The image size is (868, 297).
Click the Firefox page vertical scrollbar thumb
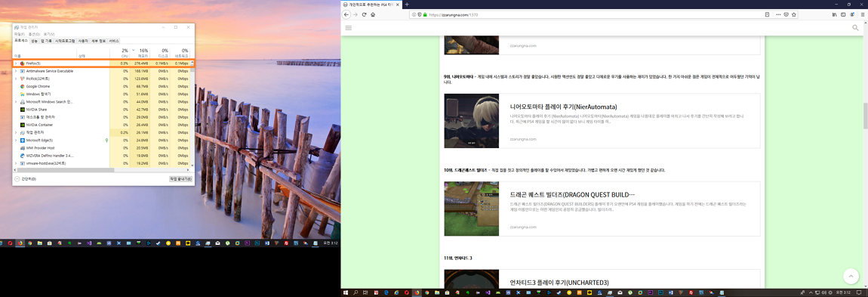pyautogui.click(x=865, y=116)
